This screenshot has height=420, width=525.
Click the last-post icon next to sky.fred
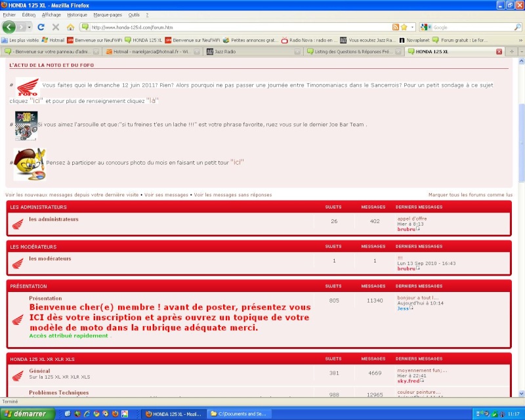coord(422,381)
